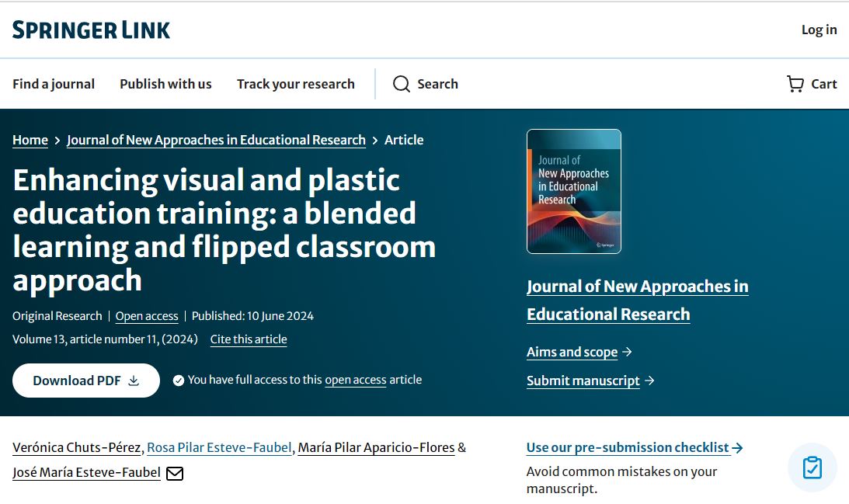Open Publish with us menu
Viewport: 849px width, 504px height.
click(165, 84)
